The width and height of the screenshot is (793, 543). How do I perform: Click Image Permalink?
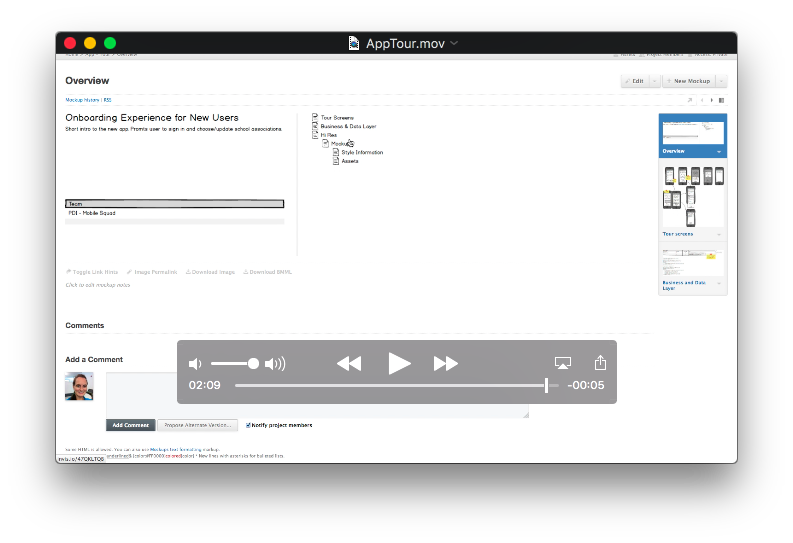(x=152, y=272)
